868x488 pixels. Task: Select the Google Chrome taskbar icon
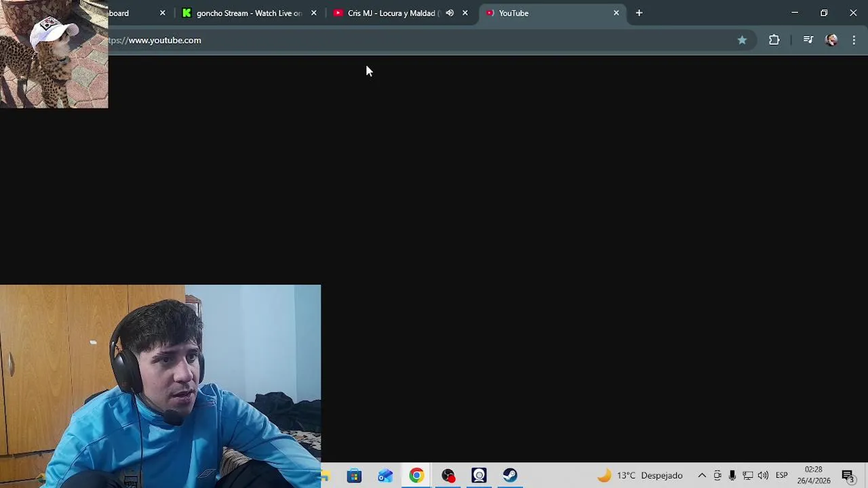(x=416, y=476)
